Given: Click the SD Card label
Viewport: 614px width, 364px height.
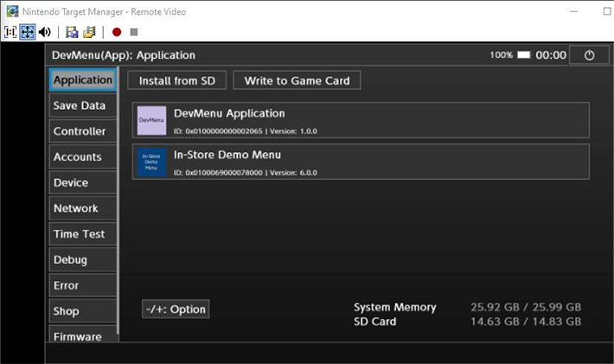Looking at the screenshot, I should point(374,322).
